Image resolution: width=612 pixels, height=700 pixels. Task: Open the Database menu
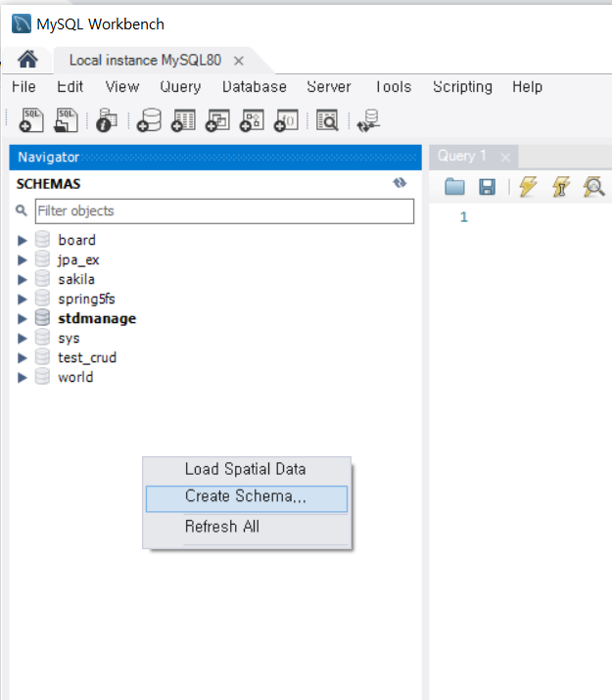255,86
